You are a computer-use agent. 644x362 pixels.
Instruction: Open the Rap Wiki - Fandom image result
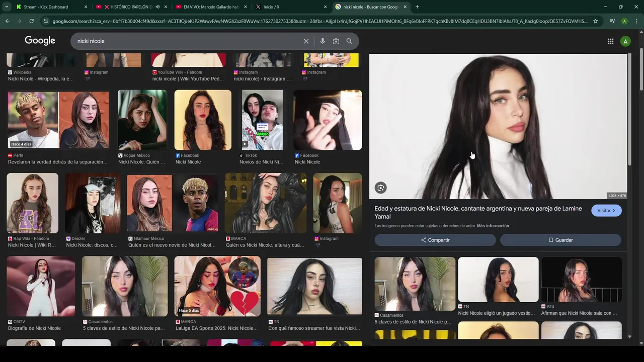point(32,203)
